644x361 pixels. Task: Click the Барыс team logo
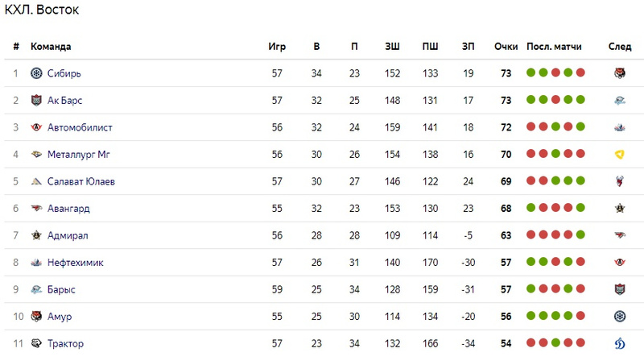click(x=36, y=289)
